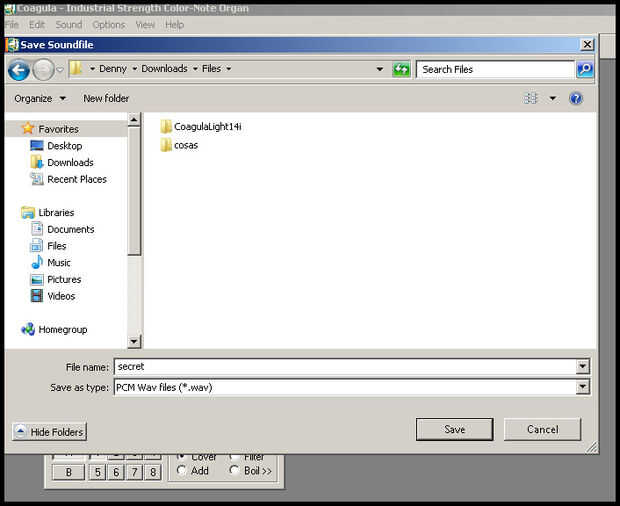Select the cosas folder
The image size is (620, 506).
179,145
